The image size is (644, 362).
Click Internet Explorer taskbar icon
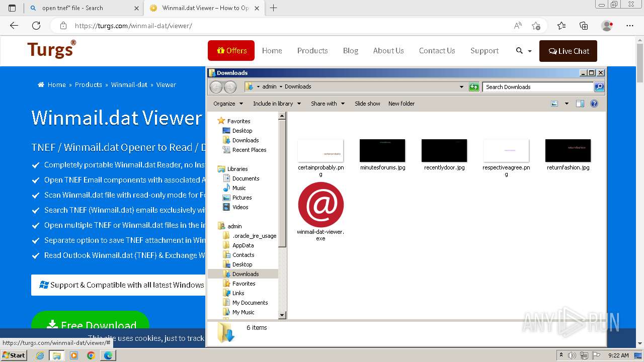pyautogui.click(x=40, y=355)
